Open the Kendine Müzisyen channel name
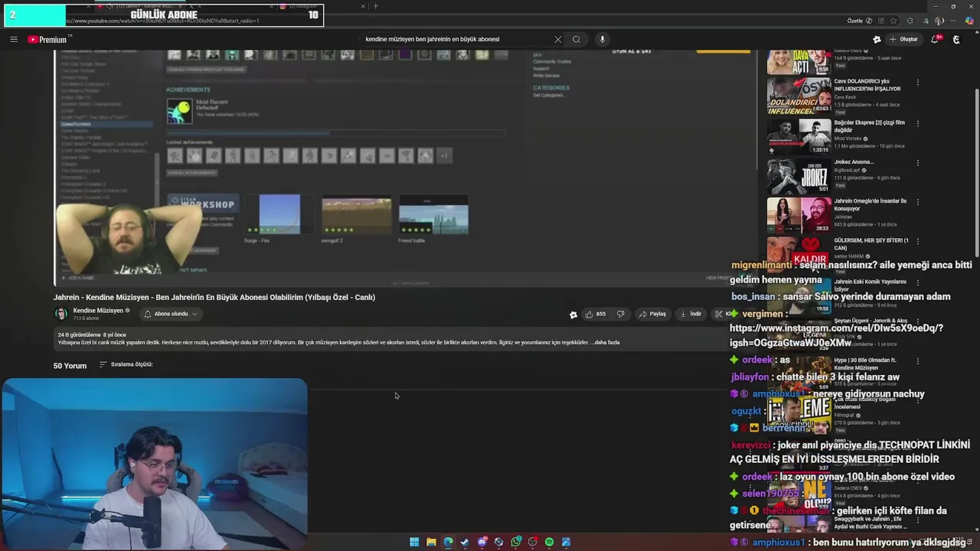This screenshot has width=980, height=551. pos(98,311)
